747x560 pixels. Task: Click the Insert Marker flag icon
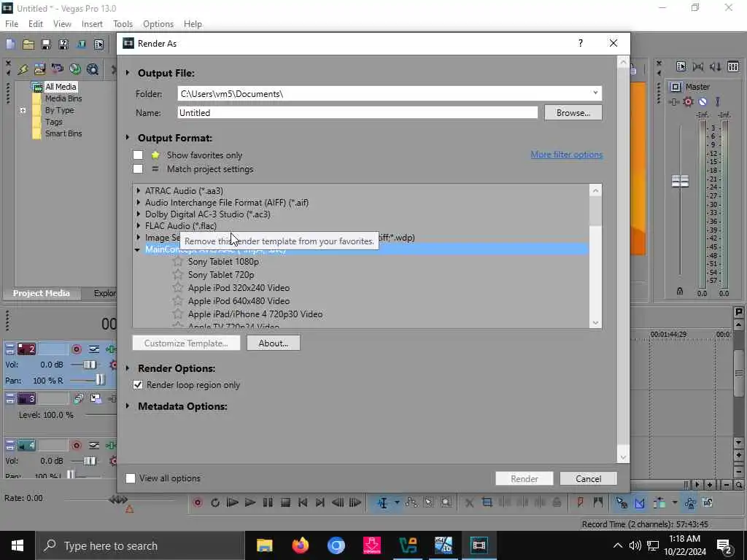click(x=580, y=502)
